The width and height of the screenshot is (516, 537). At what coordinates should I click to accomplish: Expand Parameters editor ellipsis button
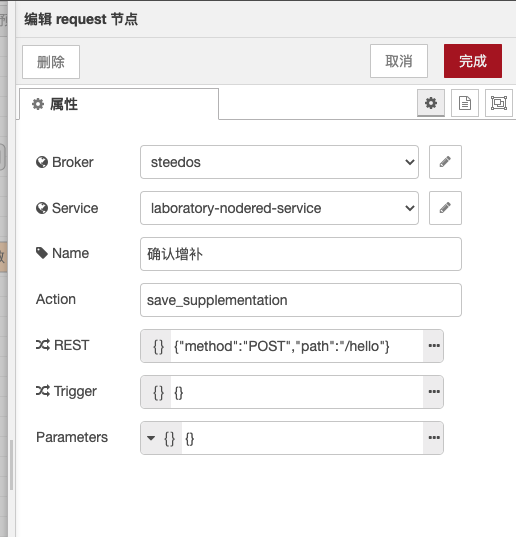(x=433, y=438)
